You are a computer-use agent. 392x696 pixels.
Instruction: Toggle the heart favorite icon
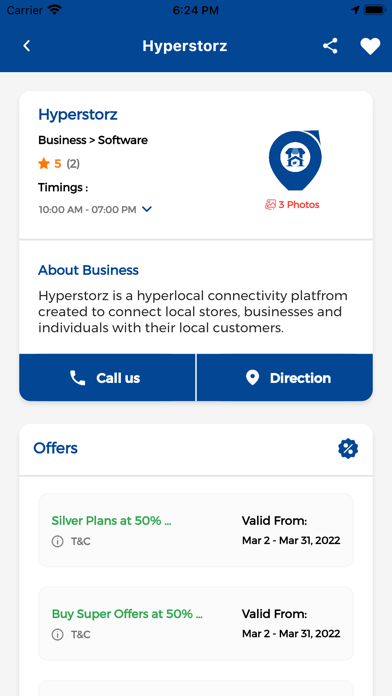tap(370, 46)
